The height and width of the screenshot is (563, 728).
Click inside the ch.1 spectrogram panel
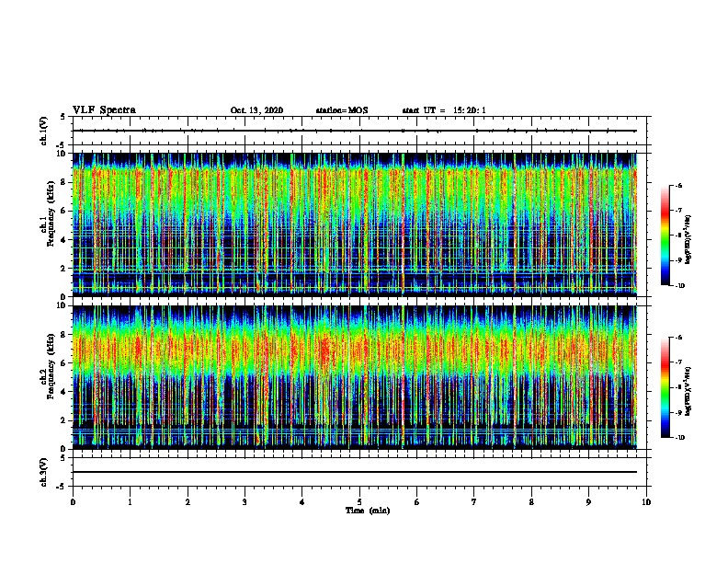(354, 224)
